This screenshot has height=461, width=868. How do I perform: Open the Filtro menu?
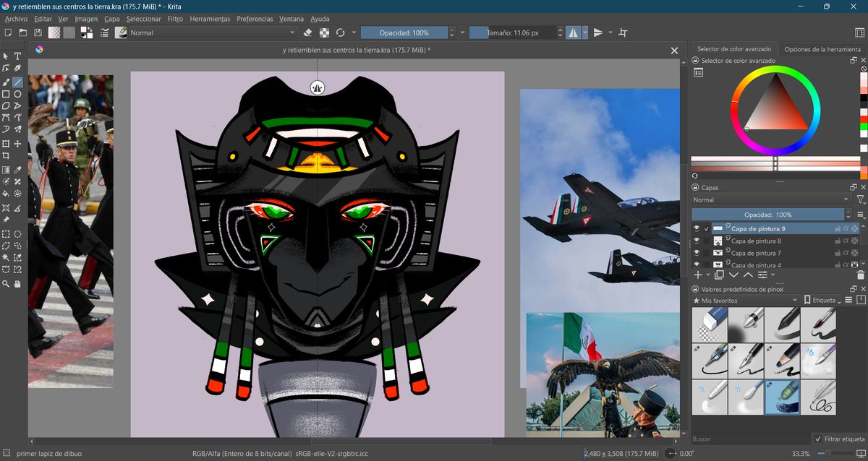click(x=174, y=19)
